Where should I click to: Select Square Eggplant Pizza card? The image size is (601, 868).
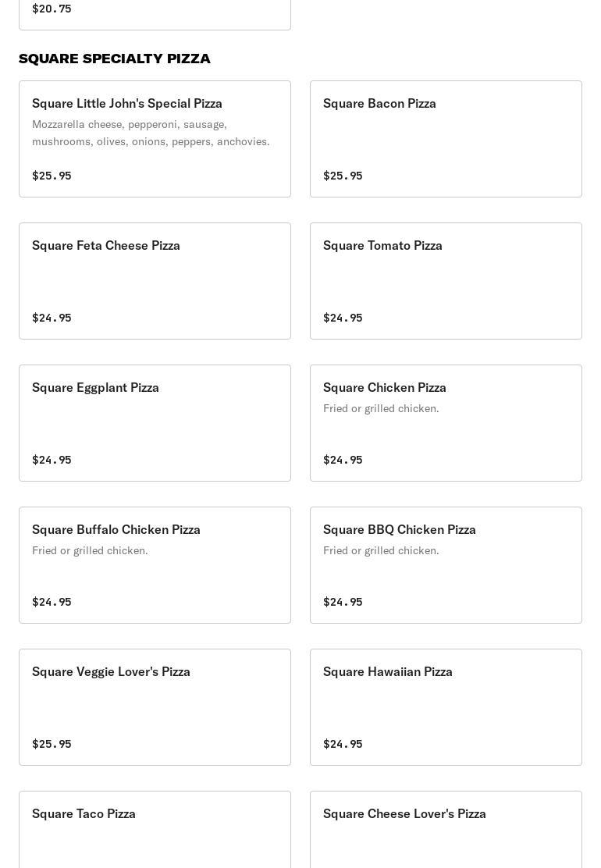[x=155, y=423]
